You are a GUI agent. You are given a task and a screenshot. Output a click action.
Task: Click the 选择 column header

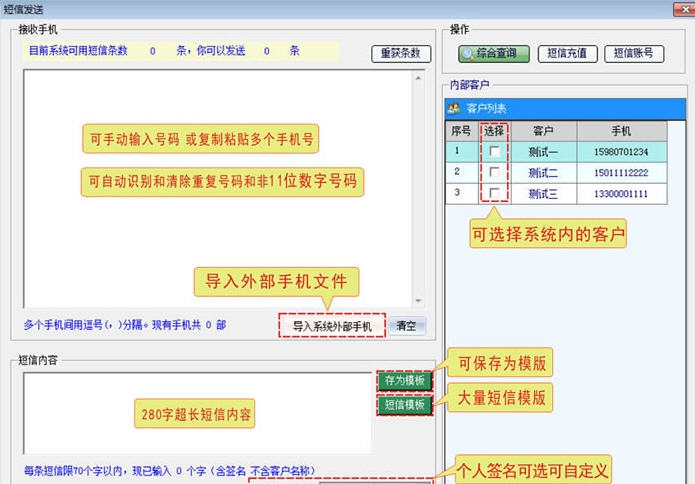(494, 131)
